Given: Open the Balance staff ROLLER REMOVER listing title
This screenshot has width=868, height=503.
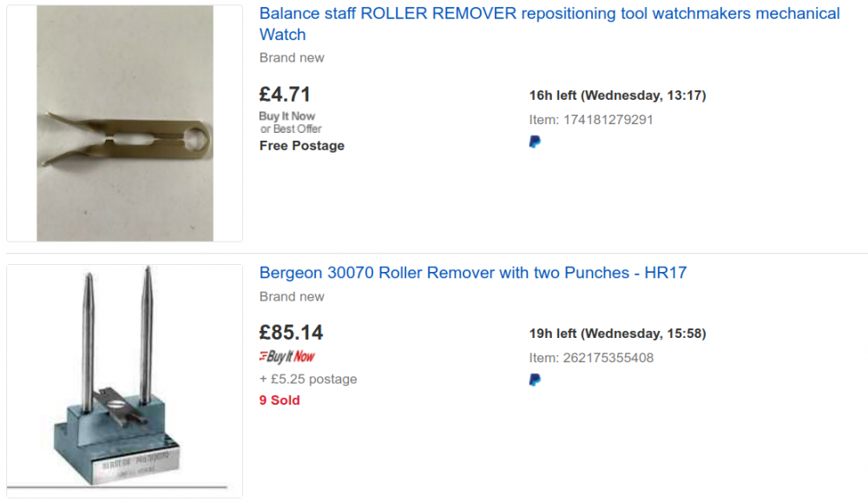Looking at the screenshot, I should point(549,23).
